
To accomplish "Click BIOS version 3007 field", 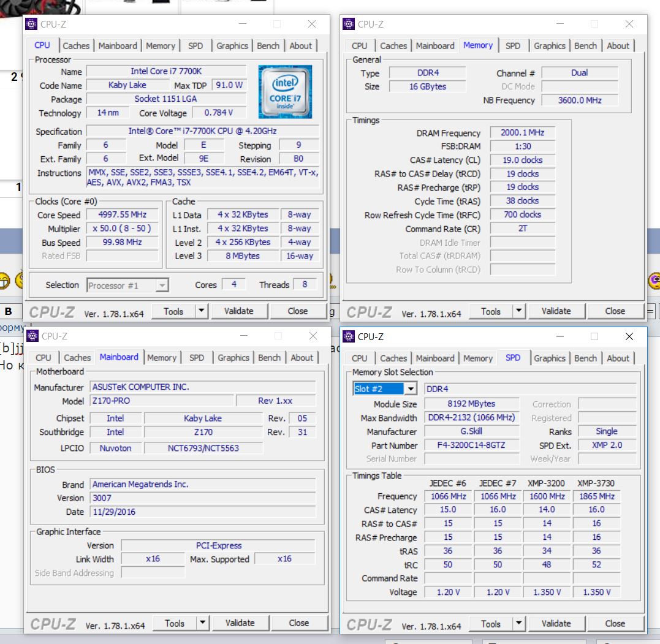I will coord(202,498).
